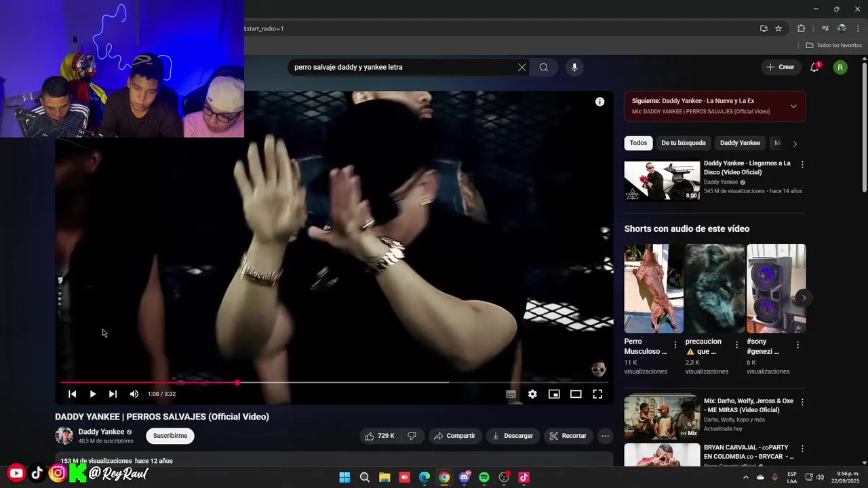
Task: Mute the video volume icon
Action: (x=134, y=394)
